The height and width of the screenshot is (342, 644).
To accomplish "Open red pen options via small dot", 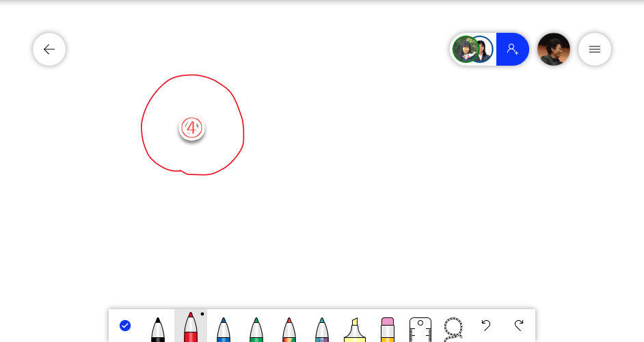I will coord(202,314).
